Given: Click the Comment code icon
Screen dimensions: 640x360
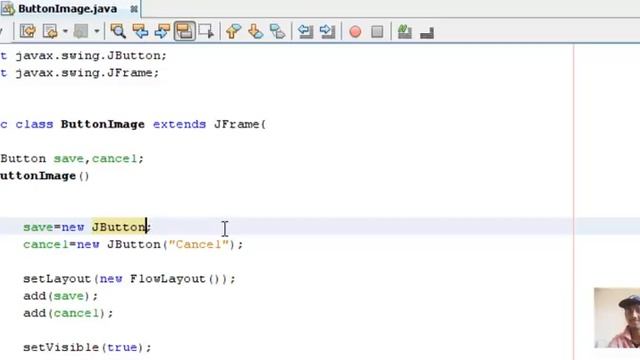Looking at the screenshot, I should coord(404,31).
